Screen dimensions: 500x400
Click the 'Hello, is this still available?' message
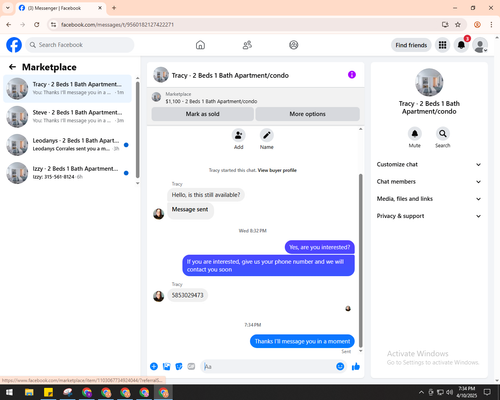(206, 195)
